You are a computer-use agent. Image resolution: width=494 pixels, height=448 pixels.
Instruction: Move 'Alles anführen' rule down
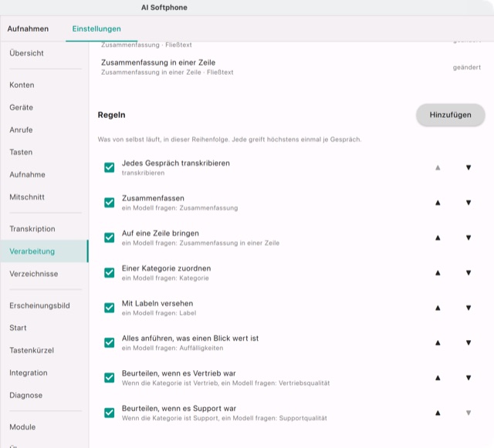click(x=469, y=342)
